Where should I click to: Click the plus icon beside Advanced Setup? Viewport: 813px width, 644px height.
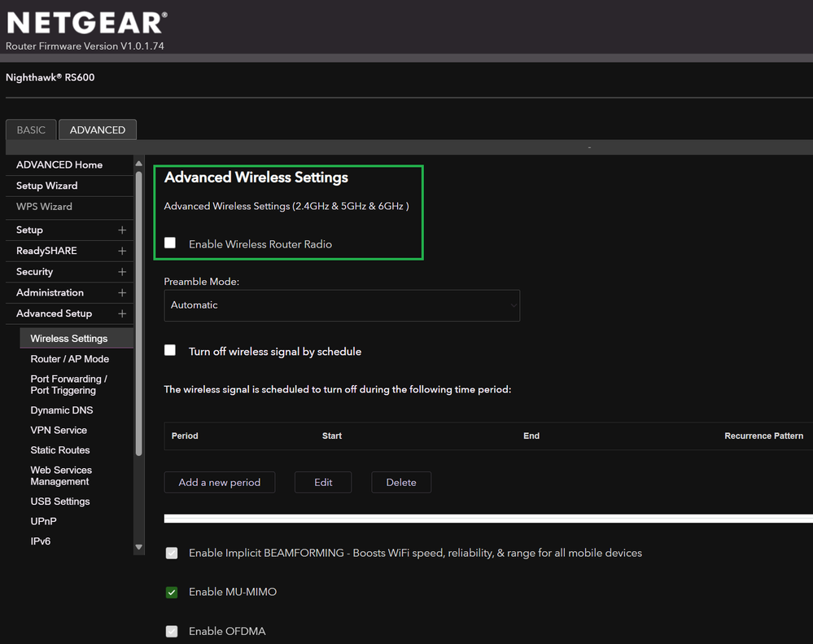[x=122, y=313]
